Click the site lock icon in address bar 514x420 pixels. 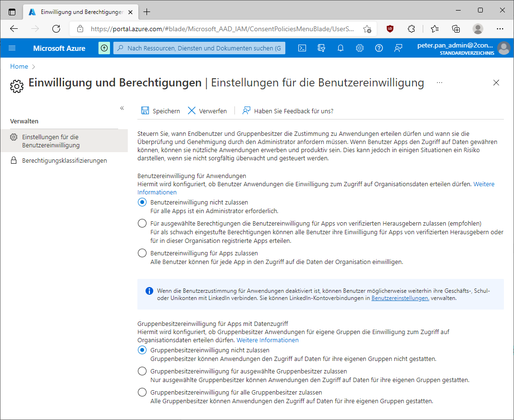[x=80, y=29]
